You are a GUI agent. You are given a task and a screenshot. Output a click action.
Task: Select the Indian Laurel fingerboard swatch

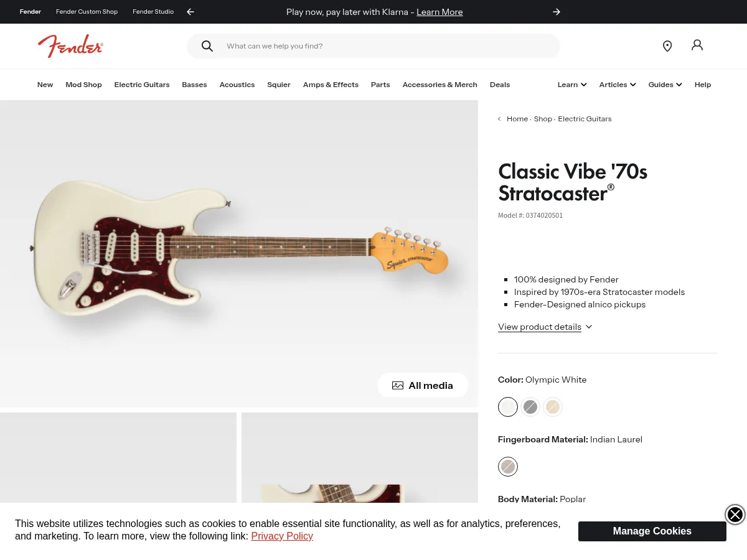508,467
